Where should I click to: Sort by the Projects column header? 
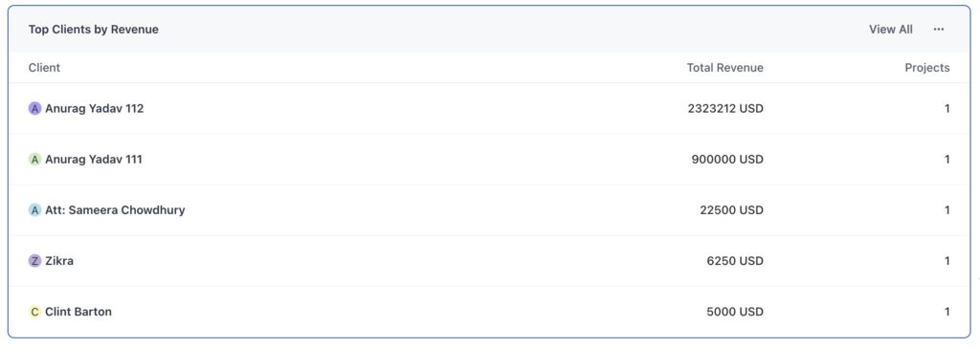926,68
